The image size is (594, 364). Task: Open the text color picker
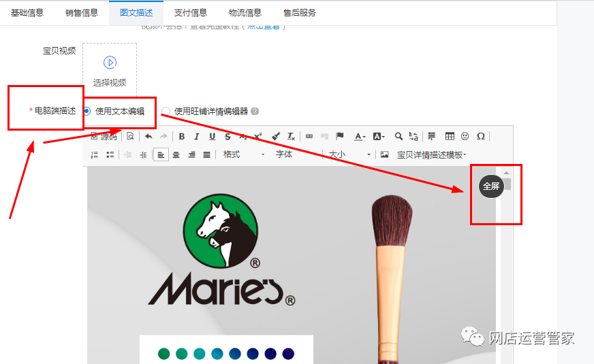[360, 137]
